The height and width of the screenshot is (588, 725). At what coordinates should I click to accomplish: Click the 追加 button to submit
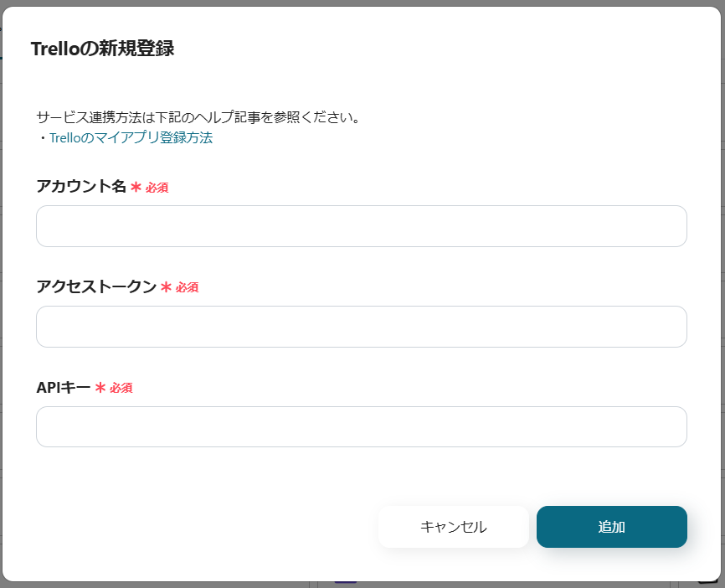(x=612, y=527)
